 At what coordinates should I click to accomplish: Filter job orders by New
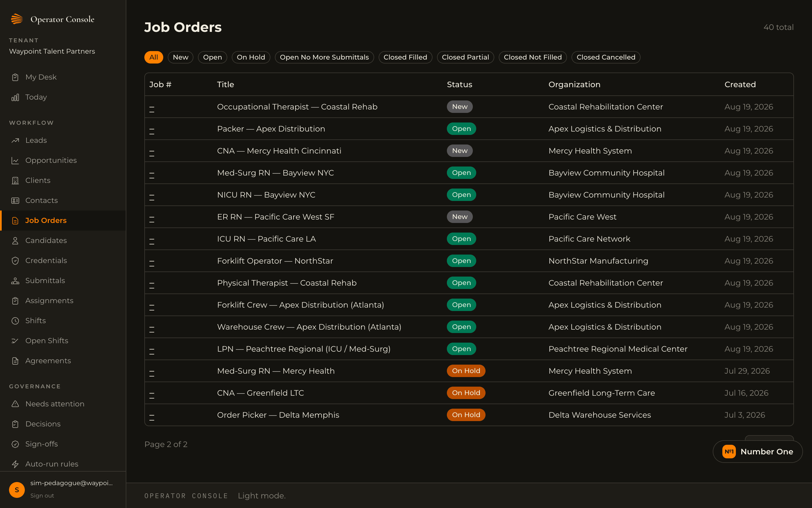click(x=180, y=57)
